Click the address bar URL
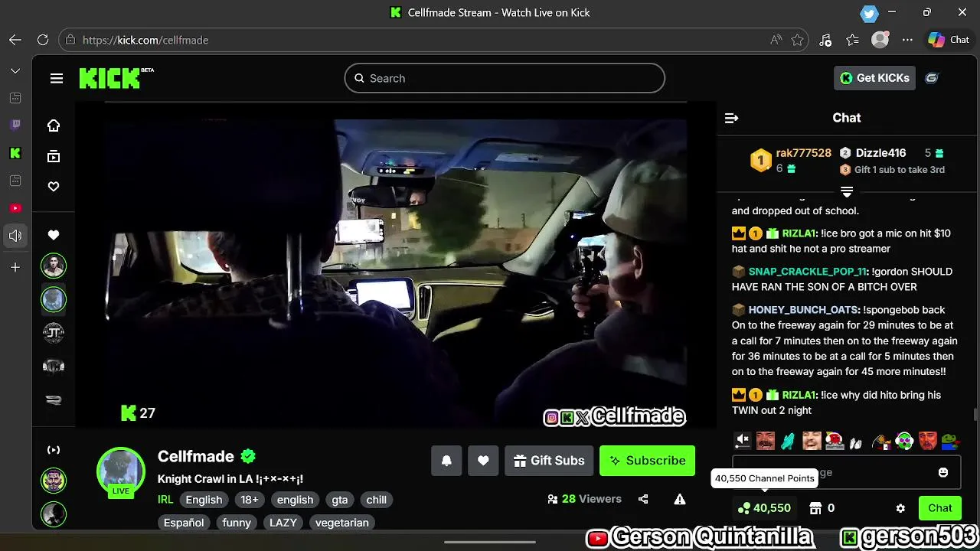This screenshot has height=551, width=980. (x=145, y=40)
